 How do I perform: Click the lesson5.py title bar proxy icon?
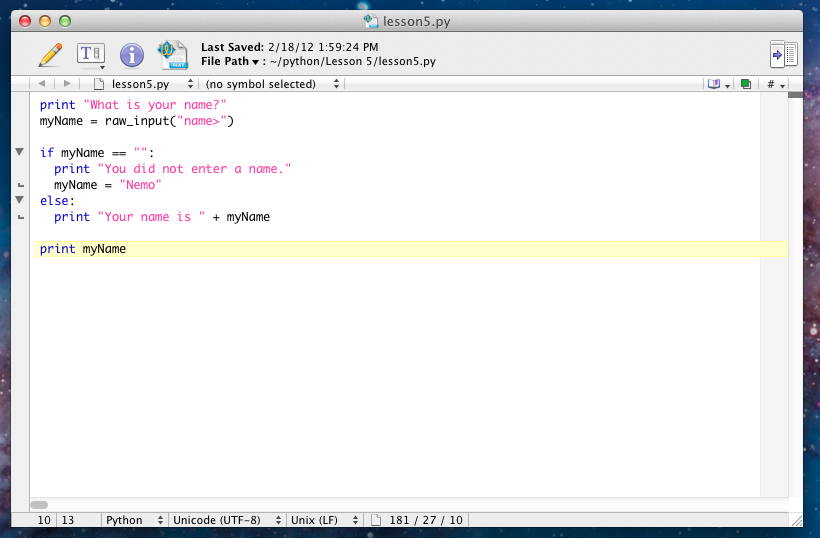(371, 21)
